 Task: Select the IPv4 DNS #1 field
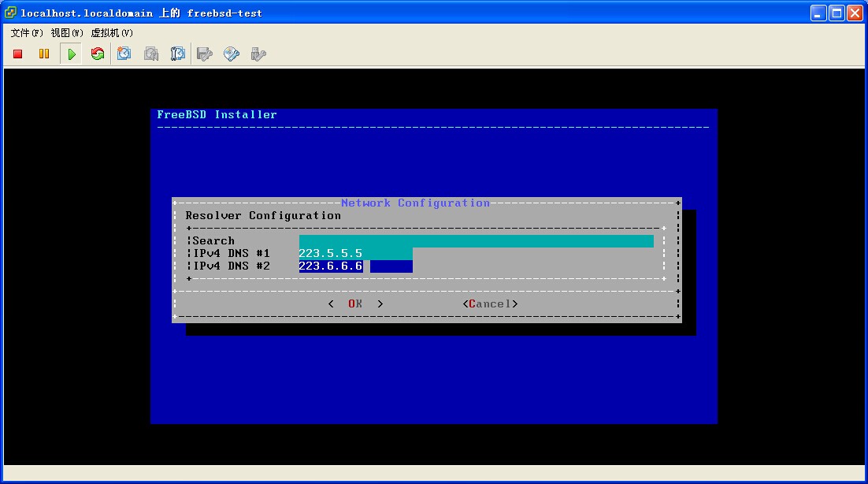355,253
